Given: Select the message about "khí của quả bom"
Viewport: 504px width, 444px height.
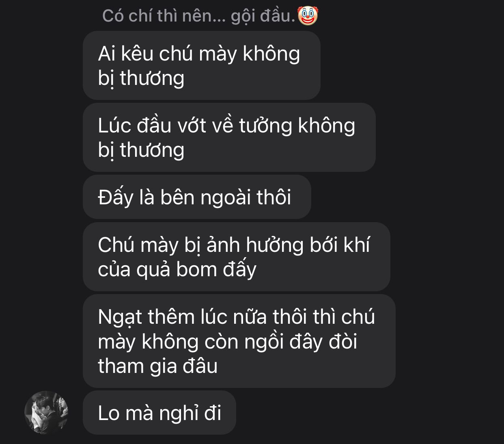Looking at the screenshot, I should (x=237, y=257).
